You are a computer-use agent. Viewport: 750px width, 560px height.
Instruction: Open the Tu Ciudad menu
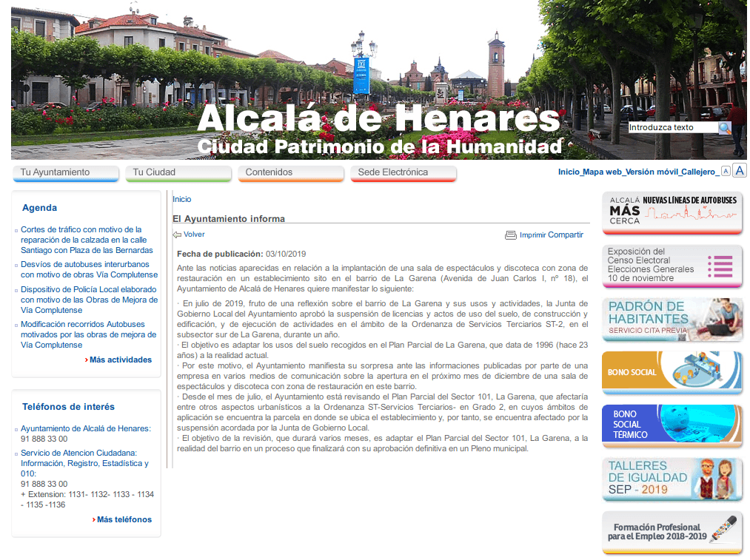point(178,172)
